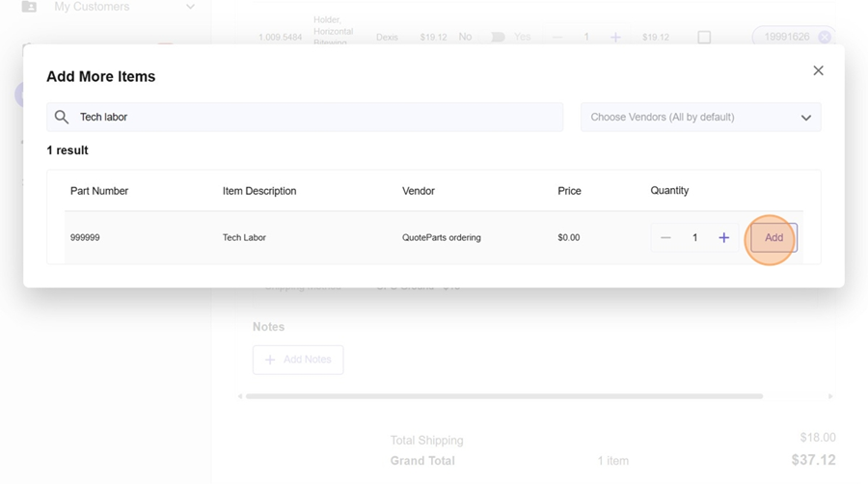The height and width of the screenshot is (484, 868).
Task: Click plus icon in the Dexis order row
Action: click(615, 37)
